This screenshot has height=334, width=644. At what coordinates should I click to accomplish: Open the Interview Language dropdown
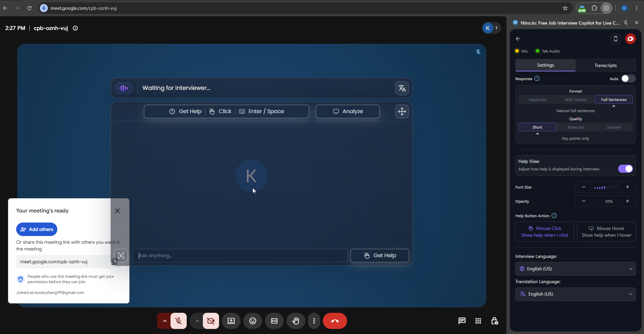576,269
